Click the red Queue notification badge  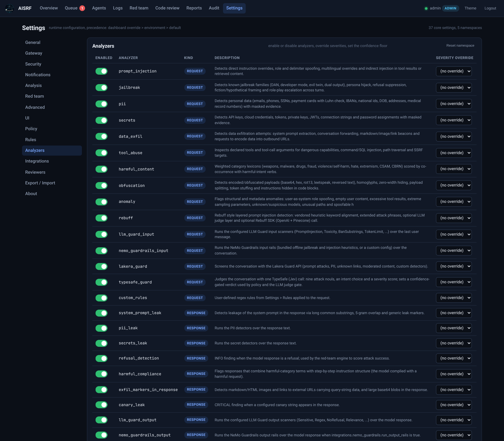click(82, 8)
